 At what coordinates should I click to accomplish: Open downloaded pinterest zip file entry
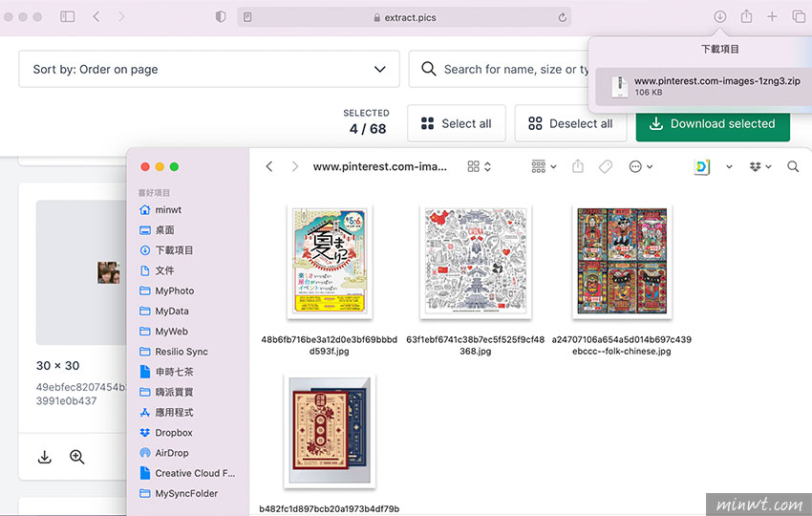click(703, 86)
